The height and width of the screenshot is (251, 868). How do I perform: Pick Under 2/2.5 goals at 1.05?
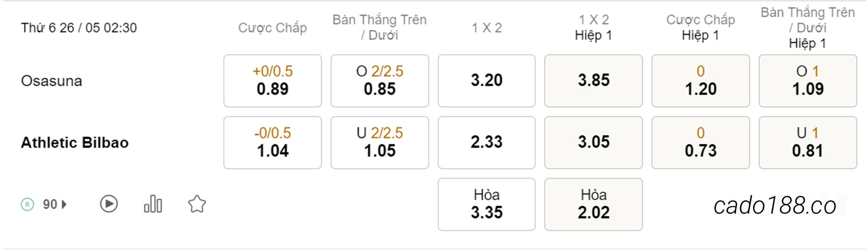tap(380, 143)
